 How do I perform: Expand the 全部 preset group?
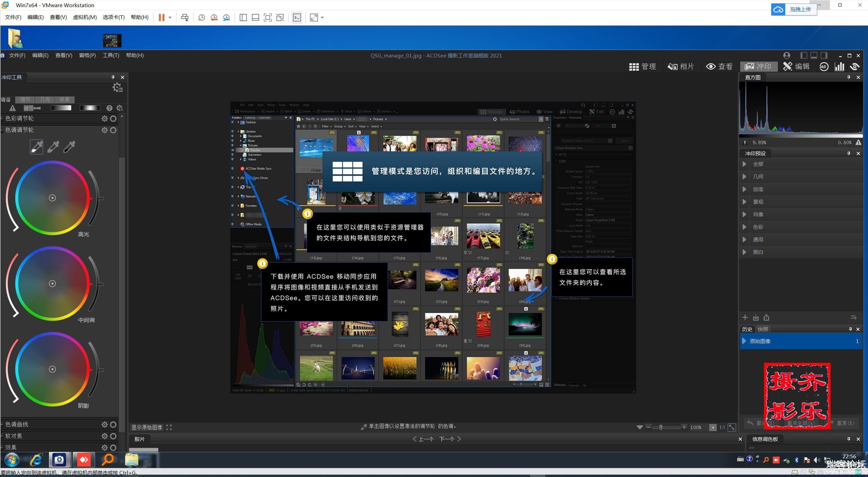tap(745, 164)
